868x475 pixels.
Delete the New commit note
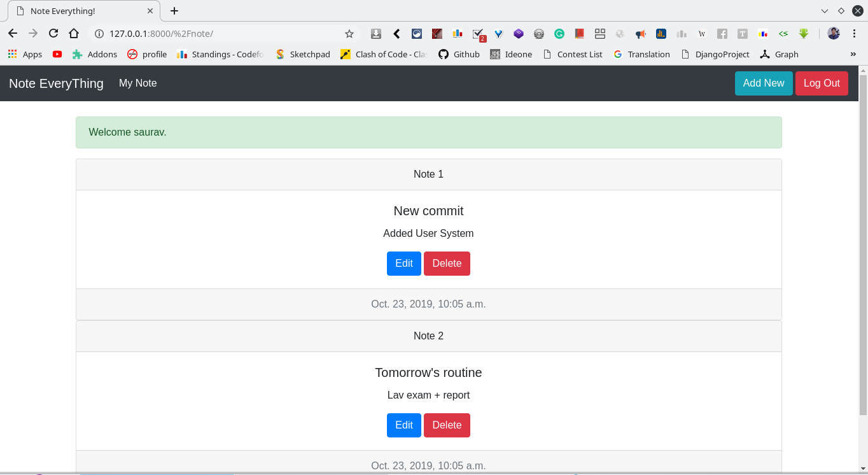pos(447,264)
